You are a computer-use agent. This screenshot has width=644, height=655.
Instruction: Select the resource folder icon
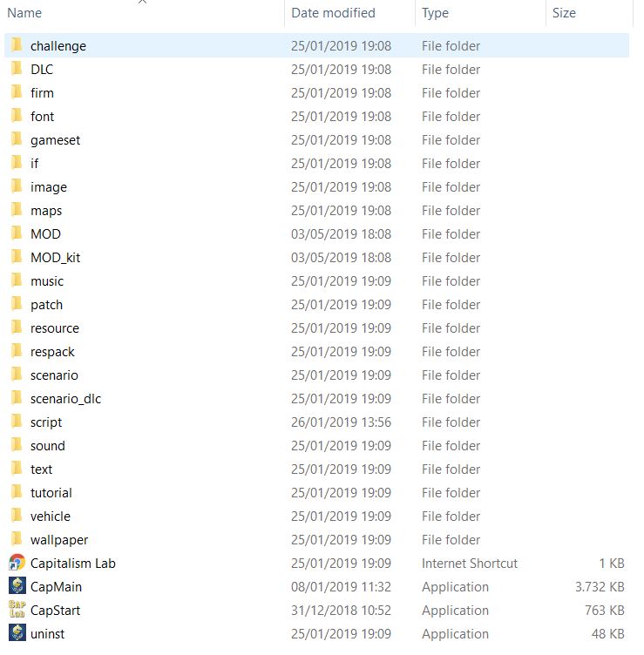pos(17,327)
